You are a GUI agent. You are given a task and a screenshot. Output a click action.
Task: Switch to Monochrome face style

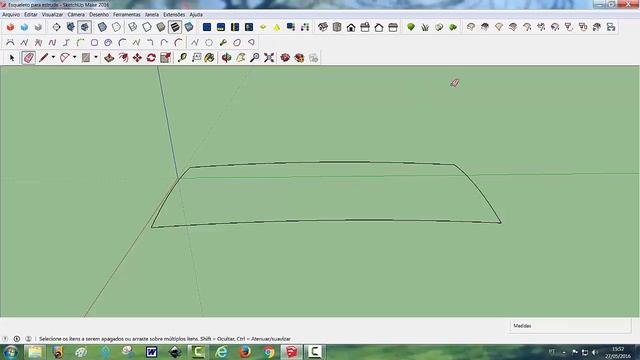tap(189, 27)
